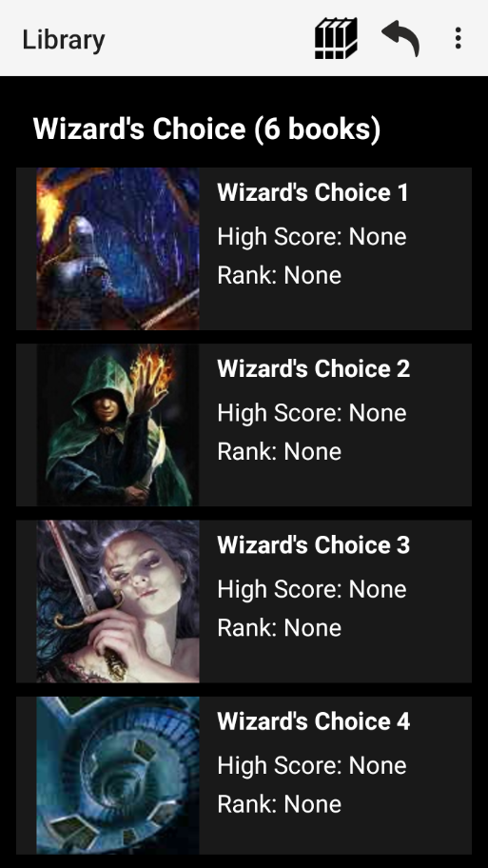Tap High Score for Wizard's Choice 4
Image resolution: width=488 pixels, height=868 pixels.
(312, 765)
